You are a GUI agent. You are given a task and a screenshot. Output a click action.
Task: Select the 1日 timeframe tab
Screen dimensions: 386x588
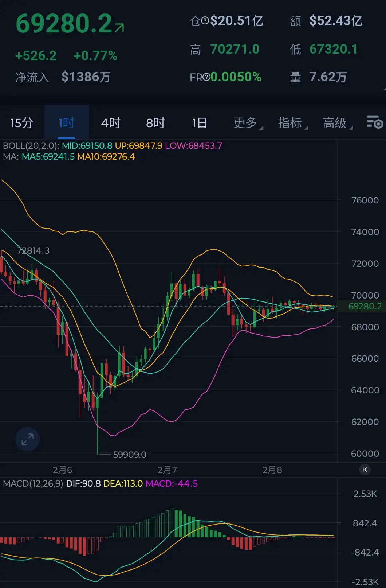coord(200,123)
